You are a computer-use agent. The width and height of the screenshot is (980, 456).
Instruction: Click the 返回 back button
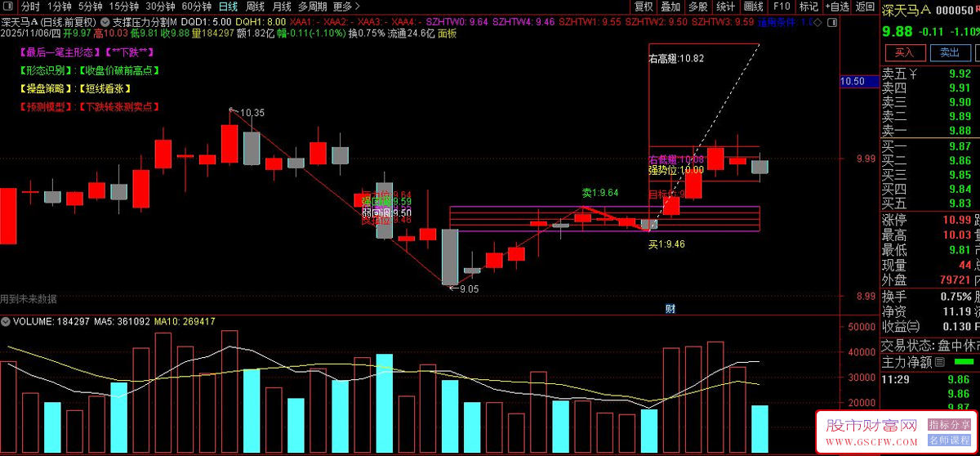coord(865,7)
